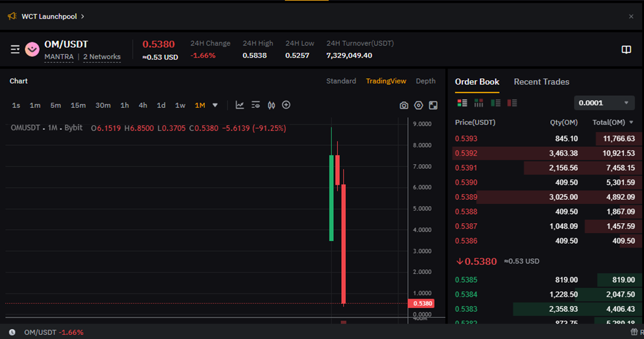The image size is (644, 339).
Task: Click ask price 0.5389
Action: tap(465, 197)
